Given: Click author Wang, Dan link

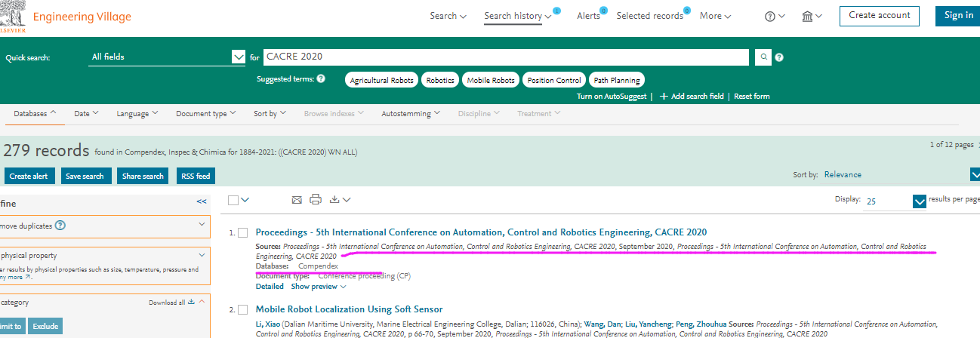Looking at the screenshot, I should click(601, 324).
